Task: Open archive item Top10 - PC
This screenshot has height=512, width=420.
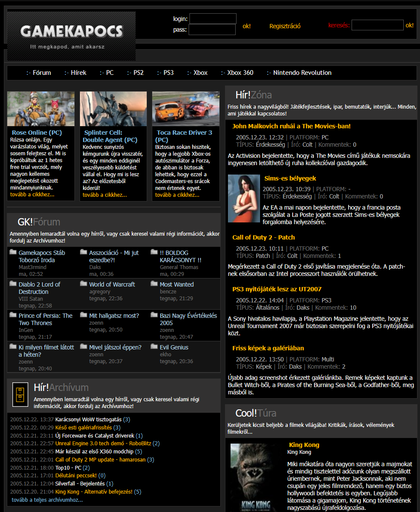Action: (68, 468)
